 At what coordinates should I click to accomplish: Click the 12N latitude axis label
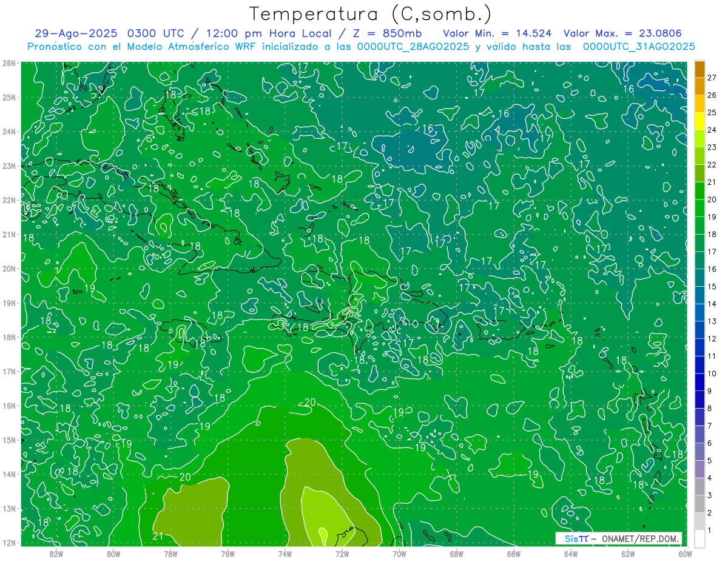coord(8,542)
